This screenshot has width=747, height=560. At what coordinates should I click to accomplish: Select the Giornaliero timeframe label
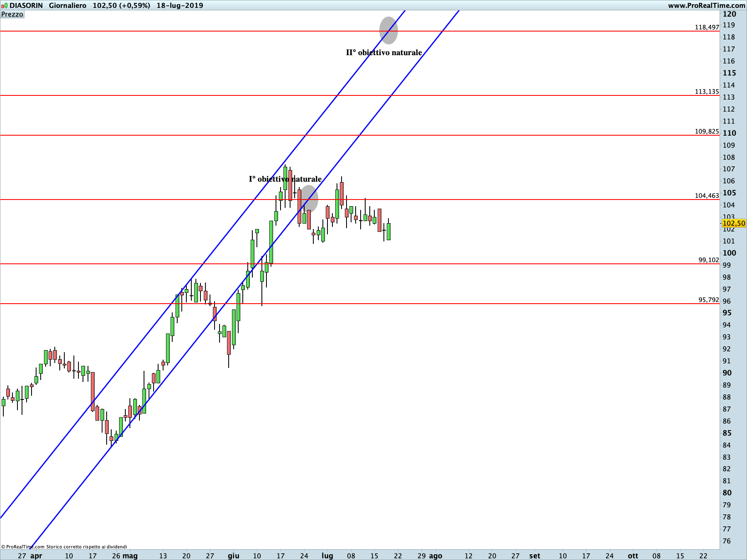68,5
